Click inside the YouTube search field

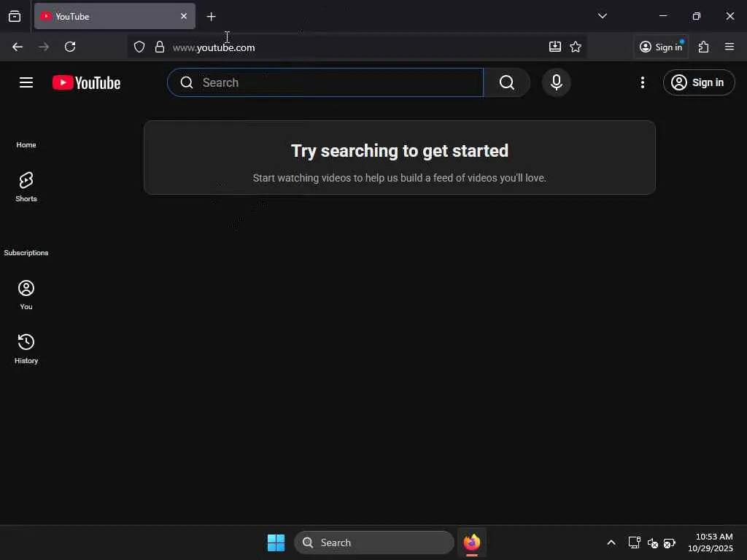325,82
